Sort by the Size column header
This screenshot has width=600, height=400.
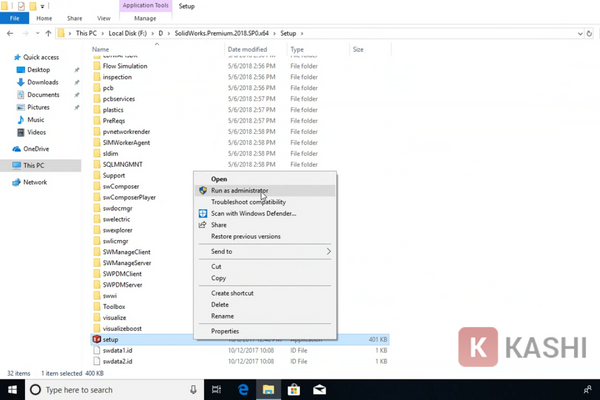pos(358,49)
